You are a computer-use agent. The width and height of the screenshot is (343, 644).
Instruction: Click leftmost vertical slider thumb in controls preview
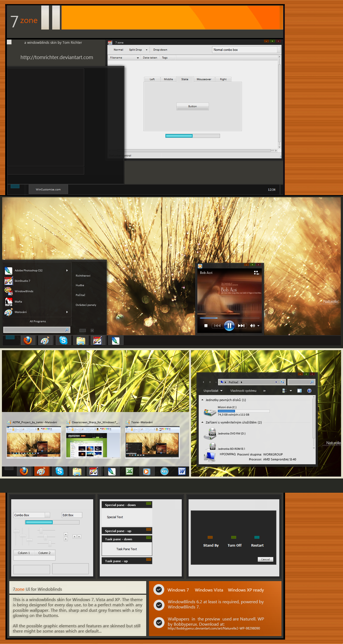[16, 531]
